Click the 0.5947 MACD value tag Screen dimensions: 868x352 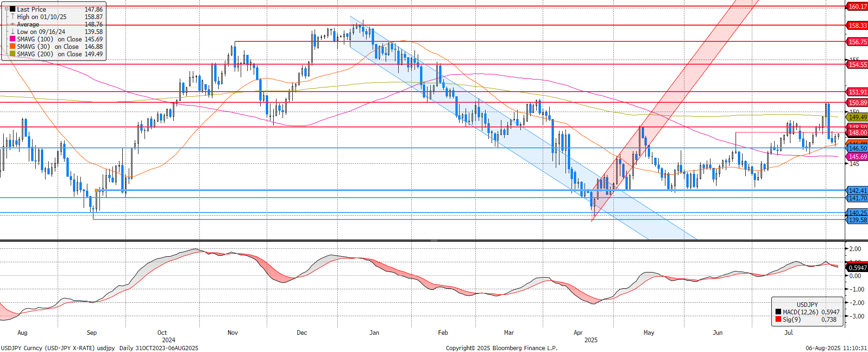tap(857, 268)
